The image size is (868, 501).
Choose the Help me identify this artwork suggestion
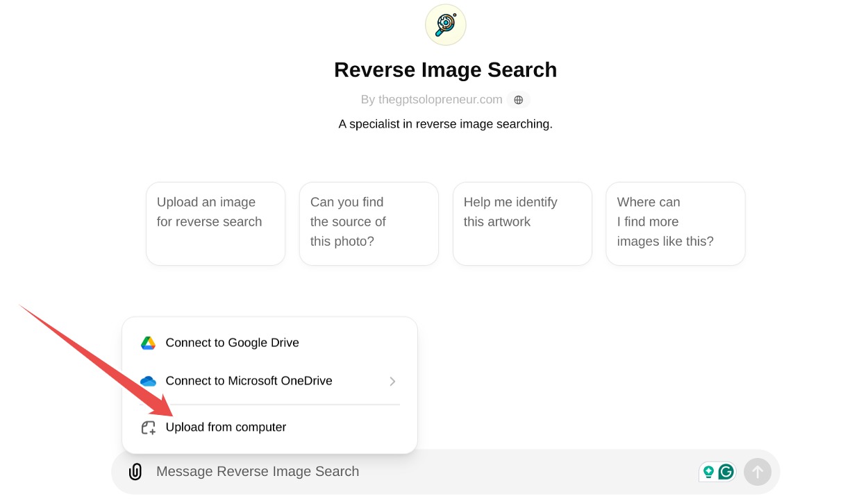click(522, 223)
